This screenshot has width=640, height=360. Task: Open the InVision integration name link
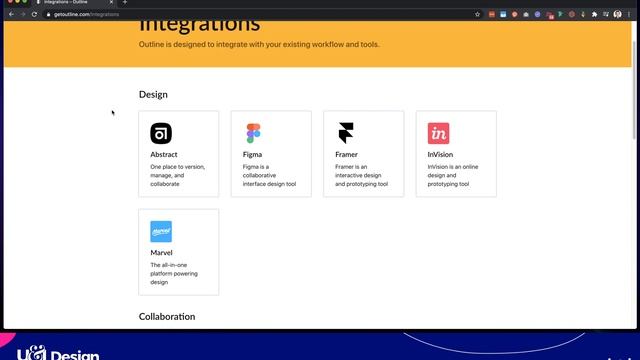point(440,154)
